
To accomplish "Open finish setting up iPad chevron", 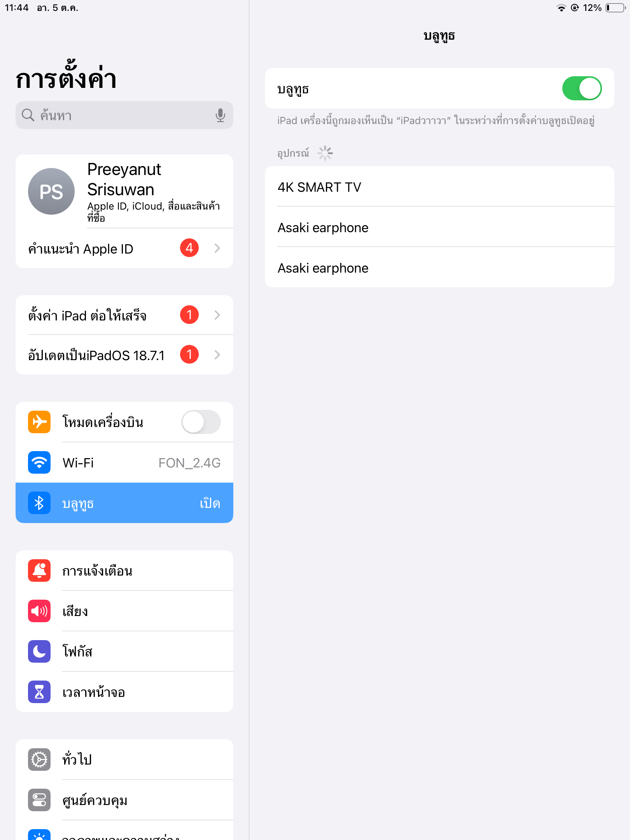I will (217, 315).
